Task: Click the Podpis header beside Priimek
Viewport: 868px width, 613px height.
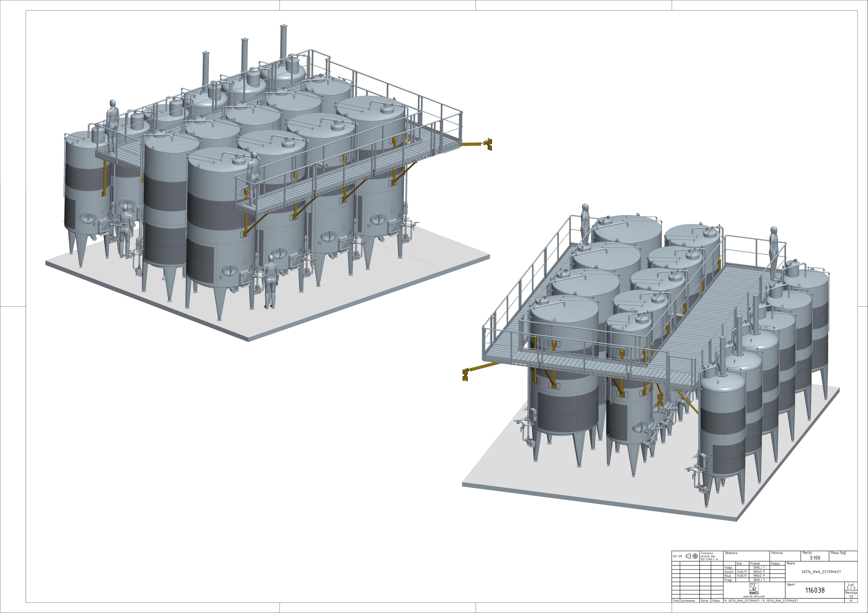Action: pyautogui.click(x=775, y=564)
